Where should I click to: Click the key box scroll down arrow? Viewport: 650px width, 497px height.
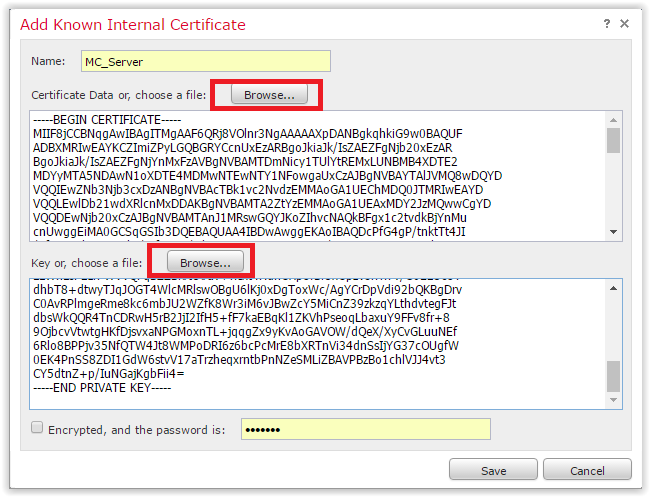tap(613, 401)
